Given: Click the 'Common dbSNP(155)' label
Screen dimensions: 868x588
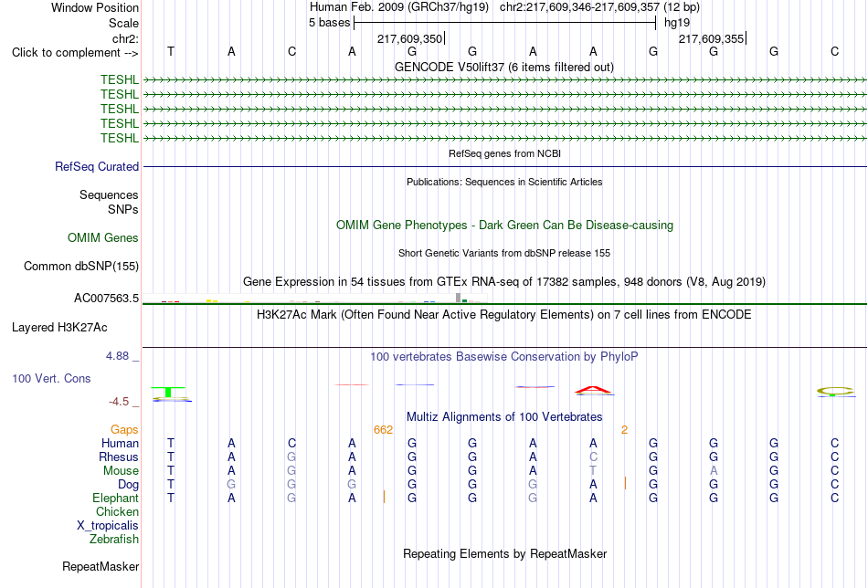Looking at the screenshot, I should click(81, 266).
